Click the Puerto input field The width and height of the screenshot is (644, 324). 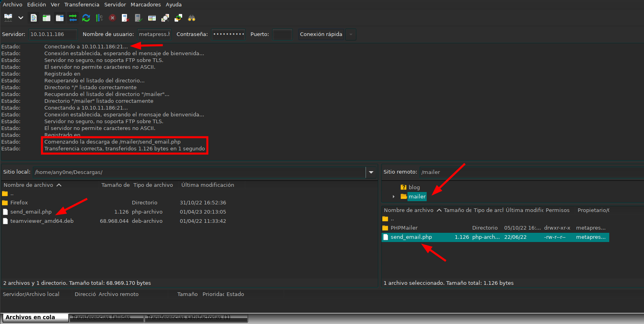coord(282,34)
